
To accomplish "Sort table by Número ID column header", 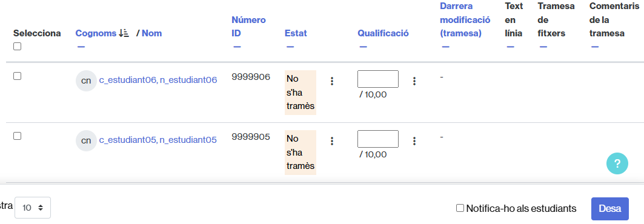I will tap(248, 27).
